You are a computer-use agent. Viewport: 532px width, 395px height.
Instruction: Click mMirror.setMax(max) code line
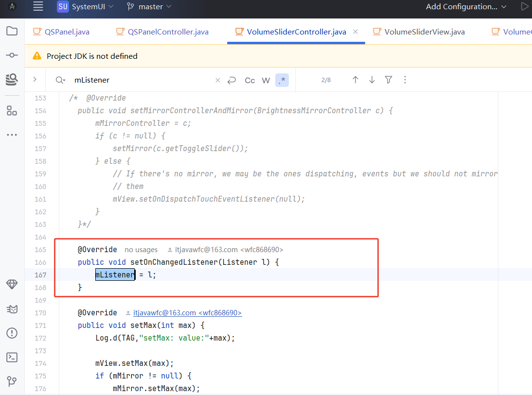156,388
